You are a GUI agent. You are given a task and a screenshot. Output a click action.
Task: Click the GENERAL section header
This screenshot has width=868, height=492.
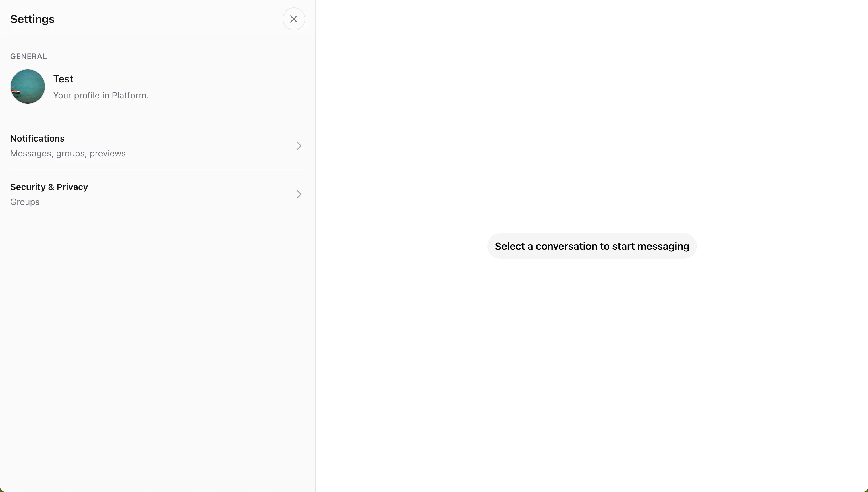[x=28, y=57]
